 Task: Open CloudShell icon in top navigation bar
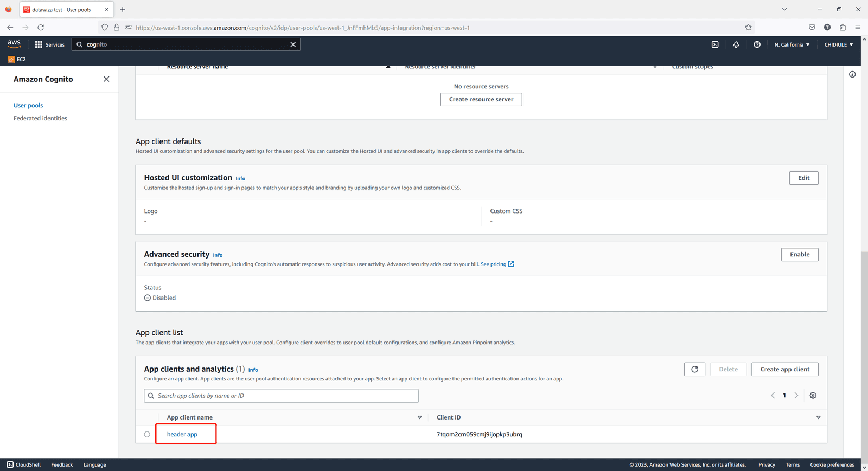(715, 44)
